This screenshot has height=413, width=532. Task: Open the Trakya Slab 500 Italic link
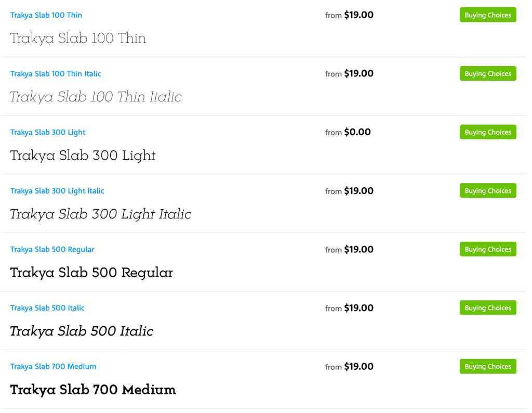point(47,308)
